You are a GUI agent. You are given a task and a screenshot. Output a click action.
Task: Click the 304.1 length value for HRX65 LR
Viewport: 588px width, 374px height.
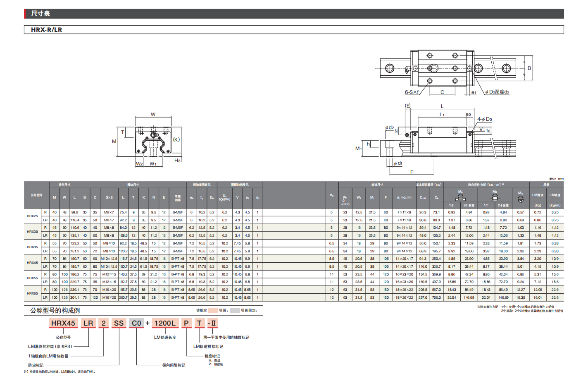[74, 297]
